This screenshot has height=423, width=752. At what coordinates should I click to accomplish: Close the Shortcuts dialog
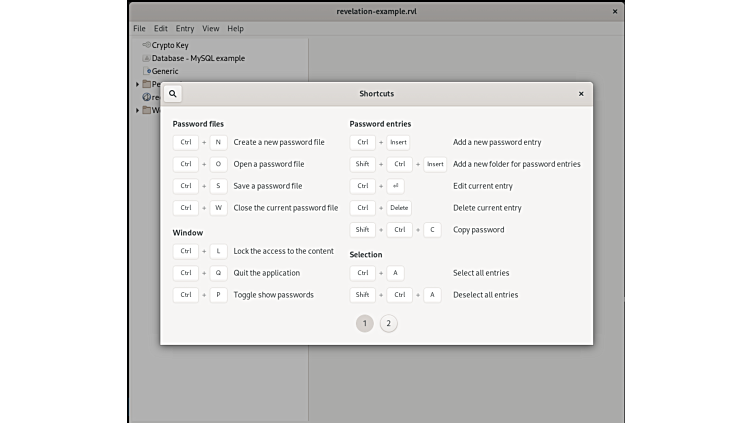[581, 94]
